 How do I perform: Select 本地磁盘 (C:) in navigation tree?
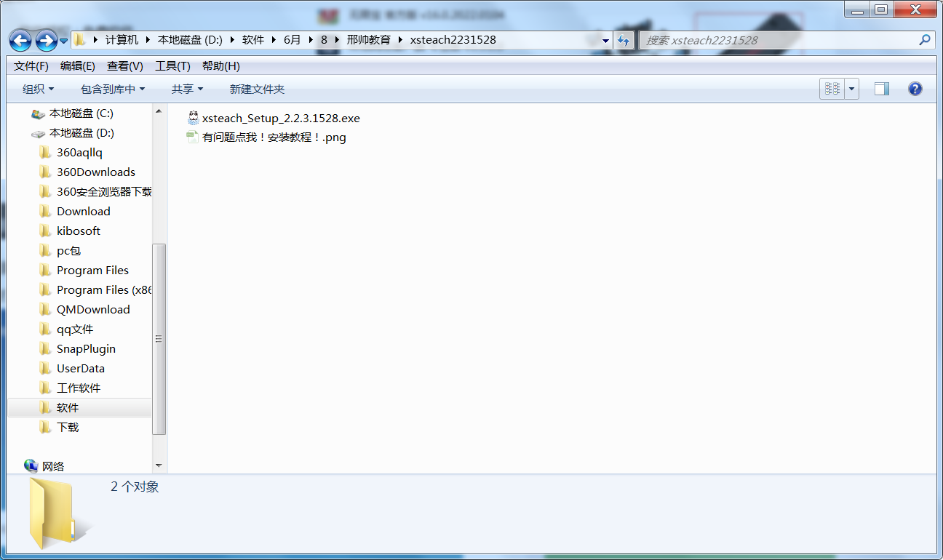(81, 113)
